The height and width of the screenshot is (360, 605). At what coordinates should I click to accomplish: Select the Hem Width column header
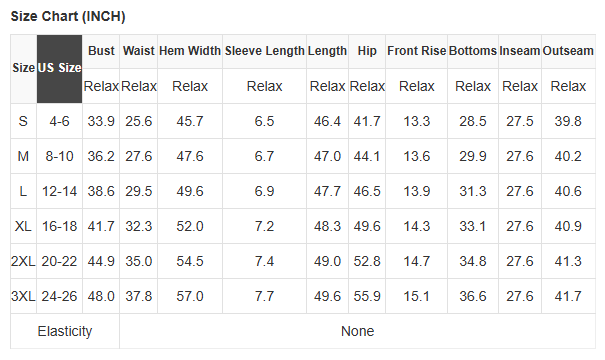[x=190, y=51]
